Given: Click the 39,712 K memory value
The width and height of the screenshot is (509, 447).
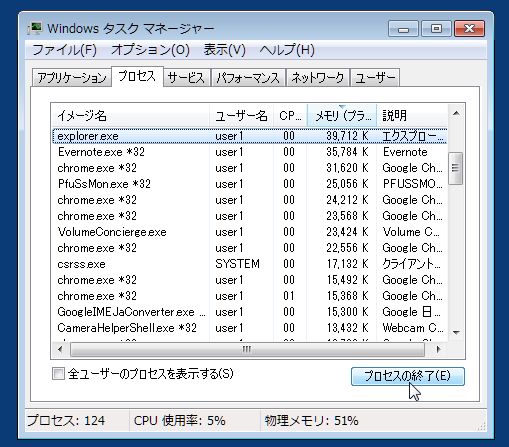Looking at the screenshot, I should click(x=347, y=136).
